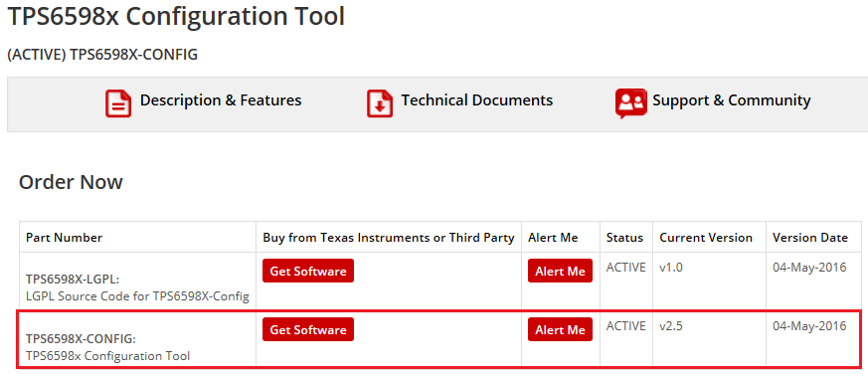The height and width of the screenshot is (378, 868).
Task: Click the TPS6598x Configuration Tool row description
Action: [x=107, y=356]
